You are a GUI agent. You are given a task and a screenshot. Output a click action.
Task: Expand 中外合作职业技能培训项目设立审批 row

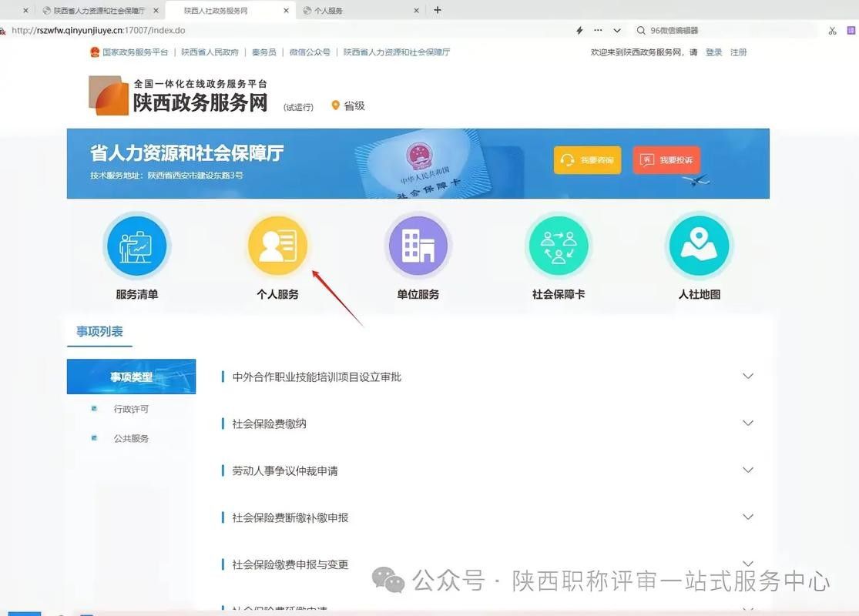tap(748, 377)
